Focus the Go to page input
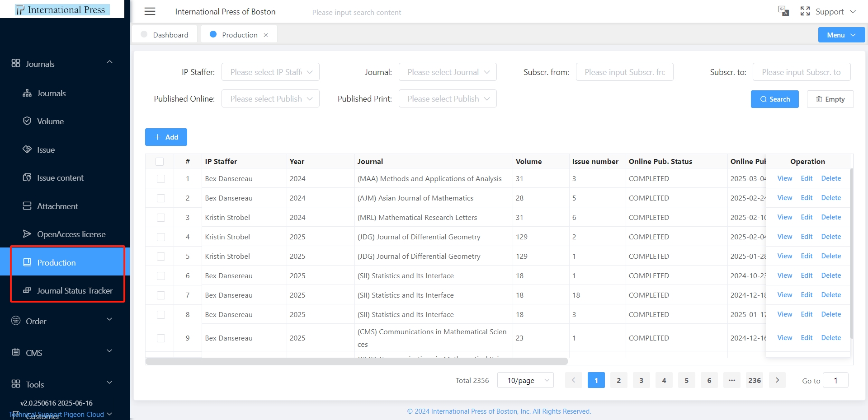 [835, 380]
